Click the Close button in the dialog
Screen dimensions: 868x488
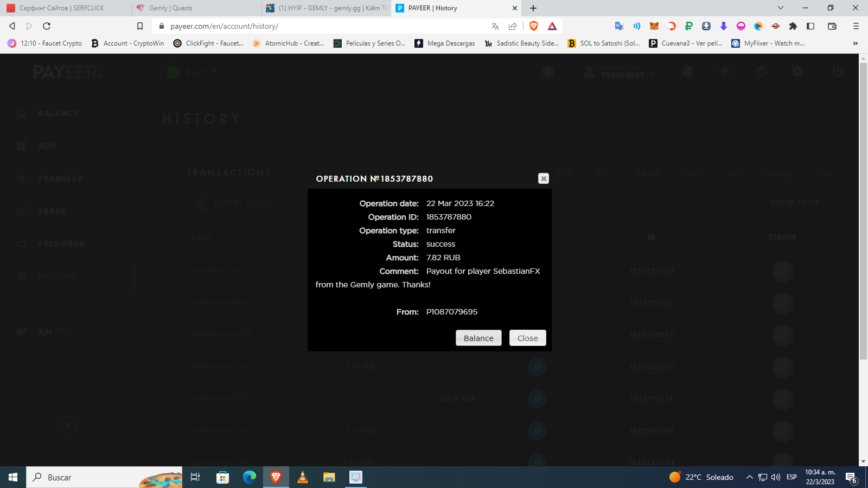[x=527, y=338]
